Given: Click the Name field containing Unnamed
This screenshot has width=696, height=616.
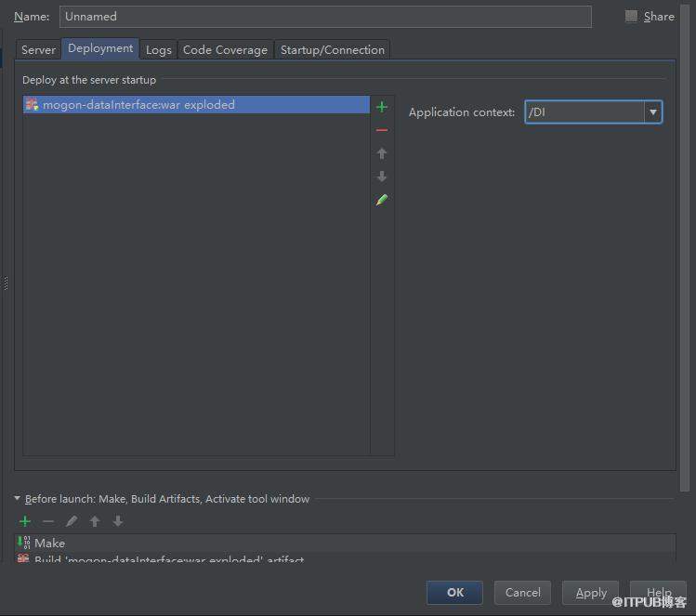Looking at the screenshot, I should point(325,17).
